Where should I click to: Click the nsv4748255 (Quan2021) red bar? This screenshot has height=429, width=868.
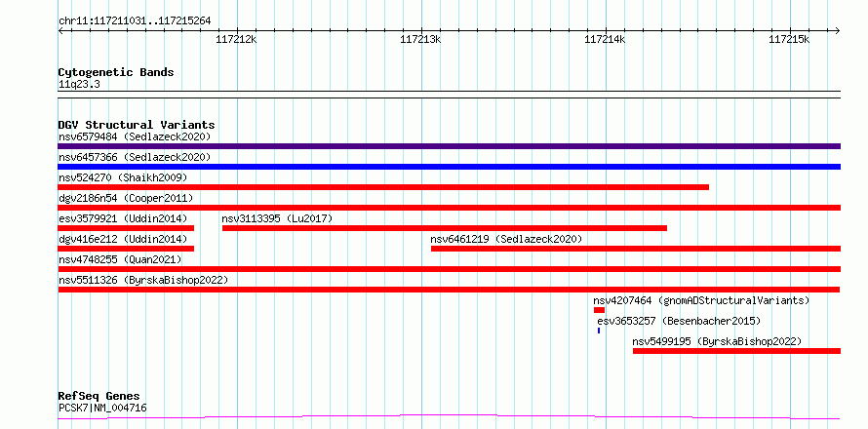point(449,269)
